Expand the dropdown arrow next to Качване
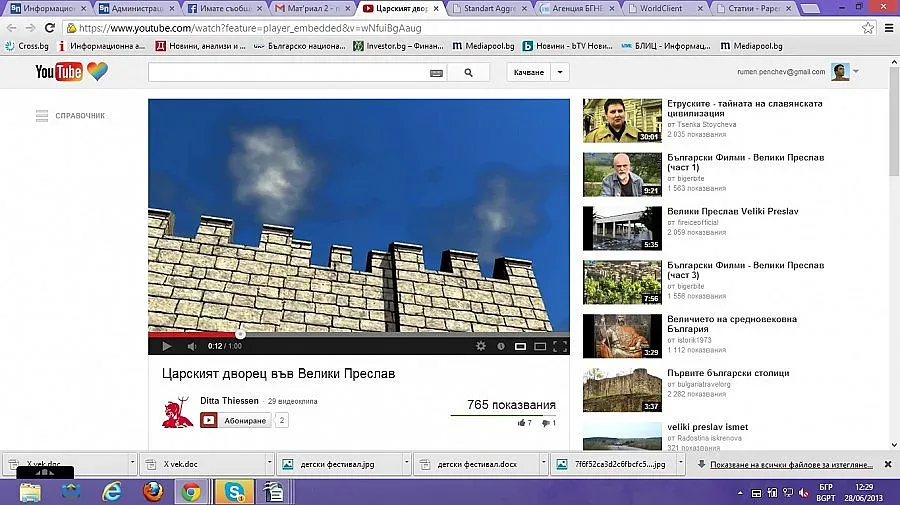Screen dimensions: 900x505 560,72
